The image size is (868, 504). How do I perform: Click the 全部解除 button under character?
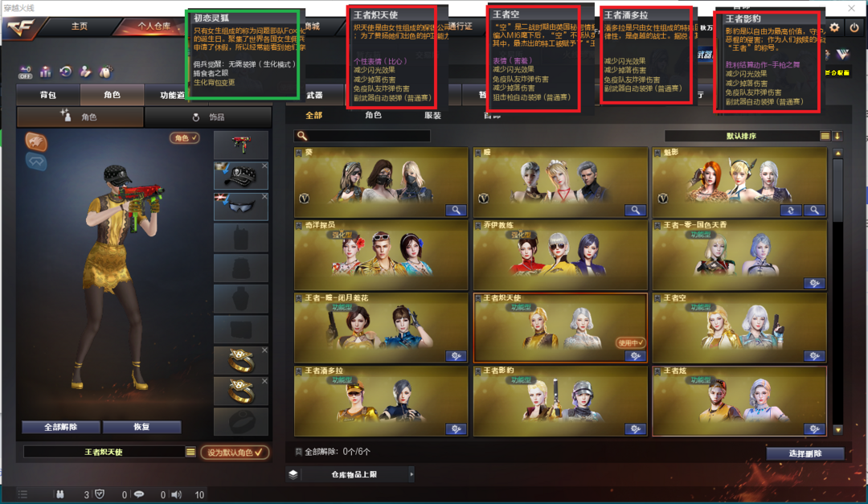point(61,427)
